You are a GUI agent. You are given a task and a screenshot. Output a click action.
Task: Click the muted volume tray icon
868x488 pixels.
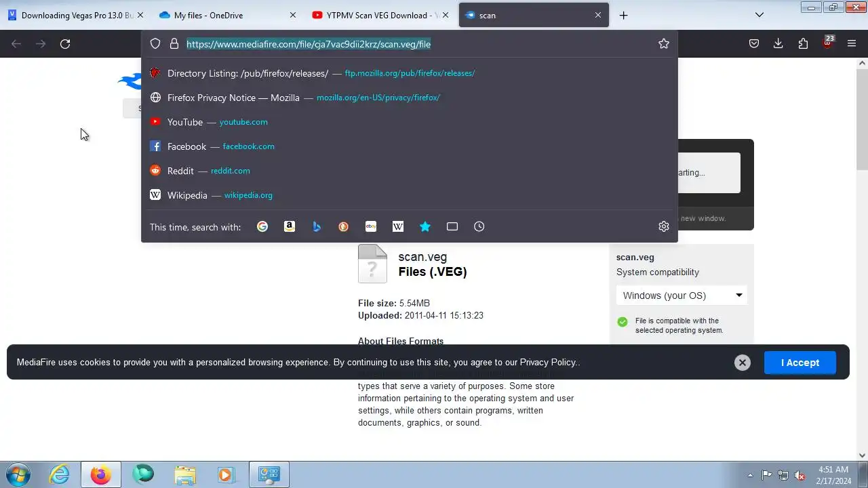[800, 475]
